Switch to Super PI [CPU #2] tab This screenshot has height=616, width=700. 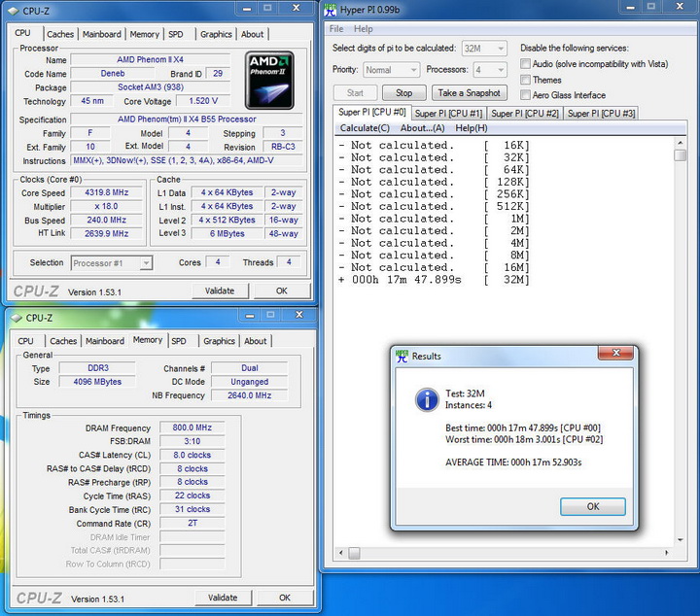pos(525,114)
